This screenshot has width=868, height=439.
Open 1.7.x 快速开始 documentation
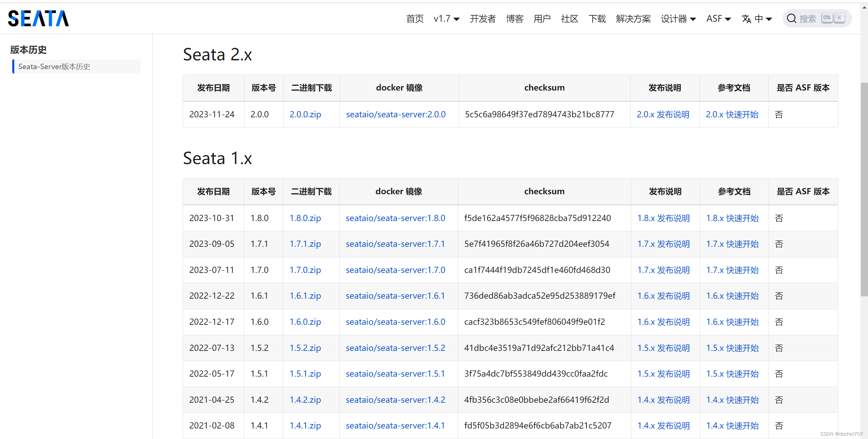(x=732, y=244)
